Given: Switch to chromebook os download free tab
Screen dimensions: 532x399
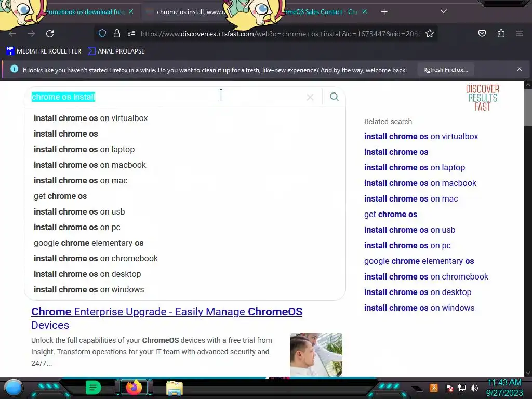Looking at the screenshot, I should point(85,12).
